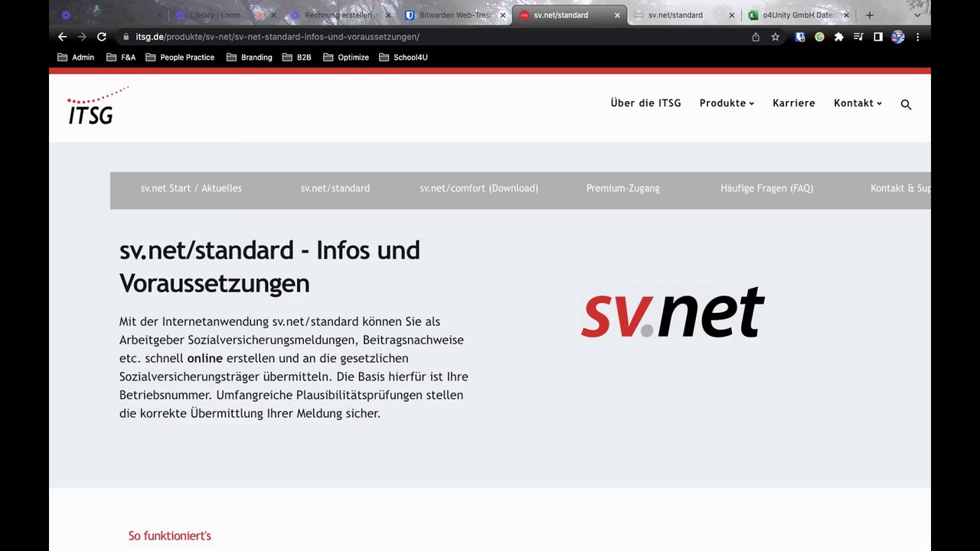Viewport: 980px width, 551px height.
Task: Open the Chrome profile avatar
Action: pyautogui.click(x=898, y=37)
